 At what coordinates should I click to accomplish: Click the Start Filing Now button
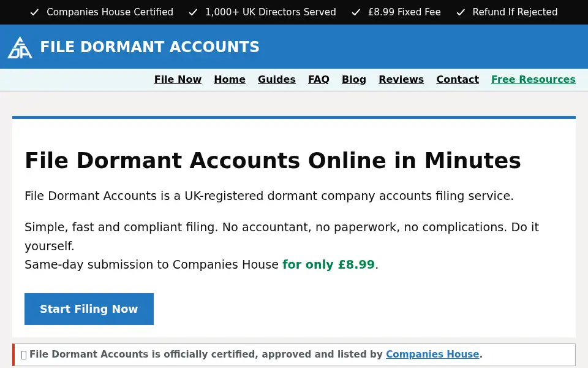[x=89, y=309]
